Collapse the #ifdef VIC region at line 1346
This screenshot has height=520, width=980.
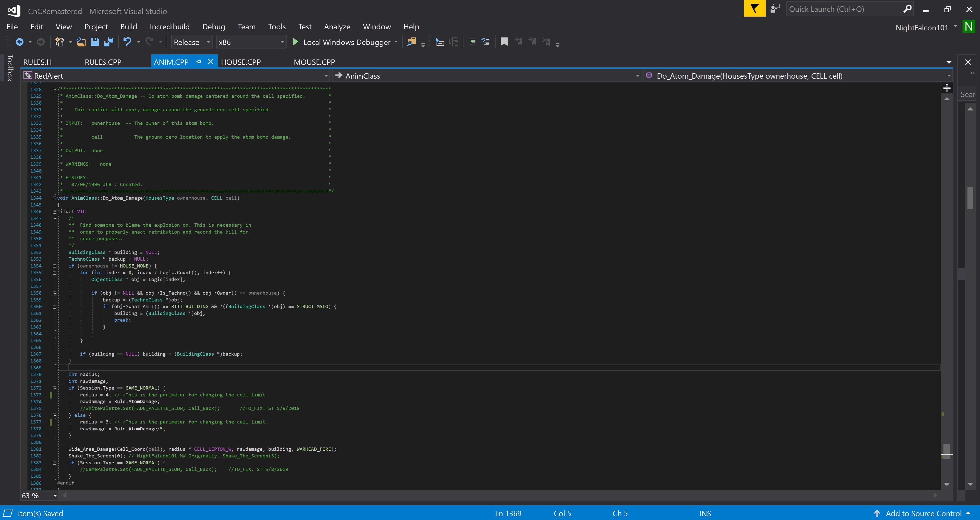click(54, 212)
